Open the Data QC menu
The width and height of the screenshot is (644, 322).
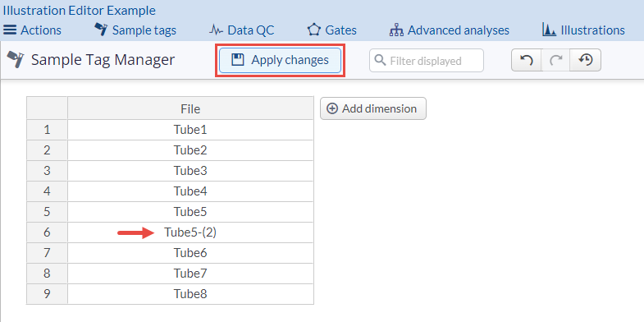tap(242, 30)
